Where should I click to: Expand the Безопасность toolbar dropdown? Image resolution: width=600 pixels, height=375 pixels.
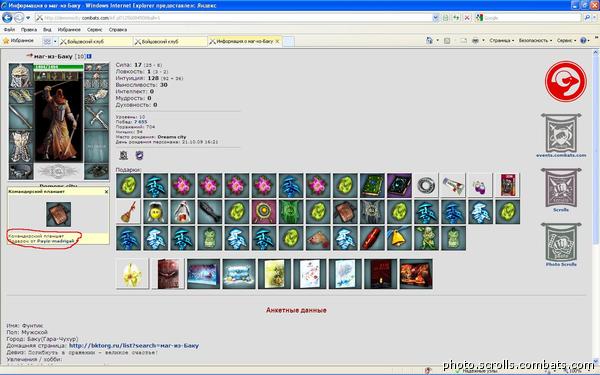click(535, 40)
